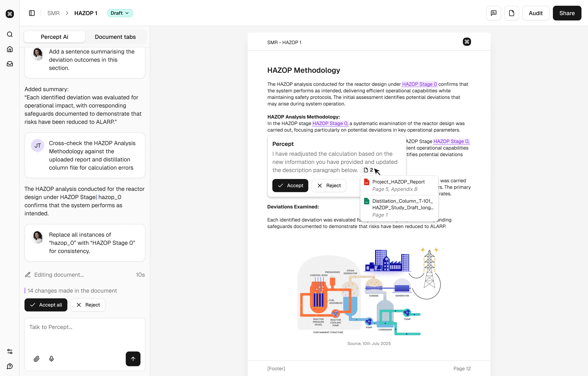Accept the Percept calculation suggestion
Viewport: 588px width, 376px height.
click(290, 185)
